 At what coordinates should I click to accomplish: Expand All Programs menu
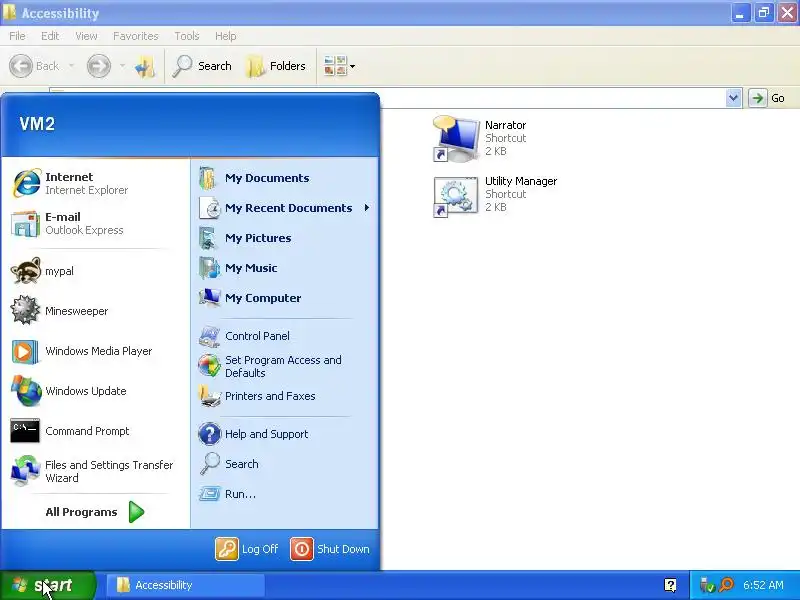click(95, 512)
